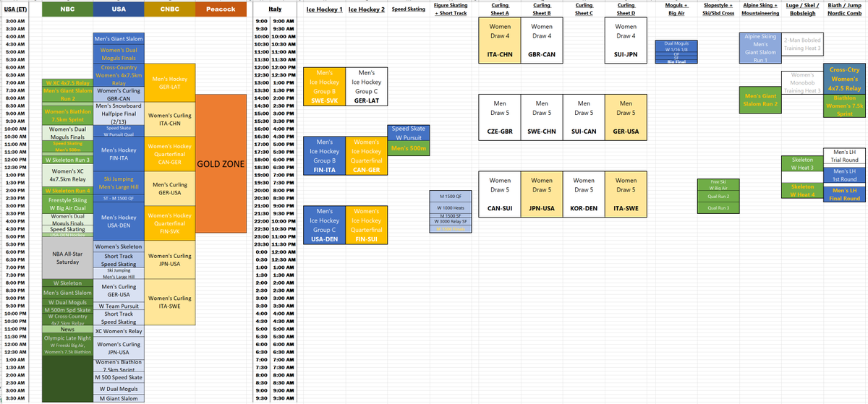Click the 'Ice Hockey 2' column header
This screenshot has height=404, width=868.
pyautogui.click(x=366, y=10)
